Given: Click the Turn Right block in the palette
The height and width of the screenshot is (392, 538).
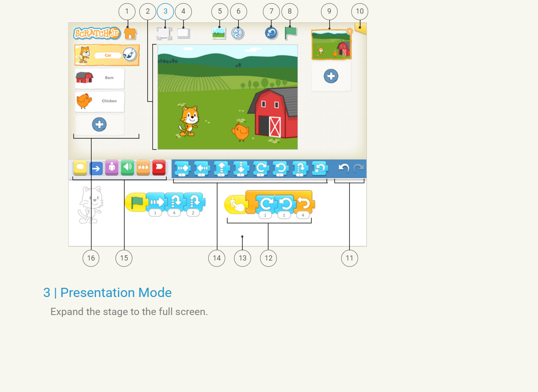Looking at the screenshot, I should pos(261,169).
